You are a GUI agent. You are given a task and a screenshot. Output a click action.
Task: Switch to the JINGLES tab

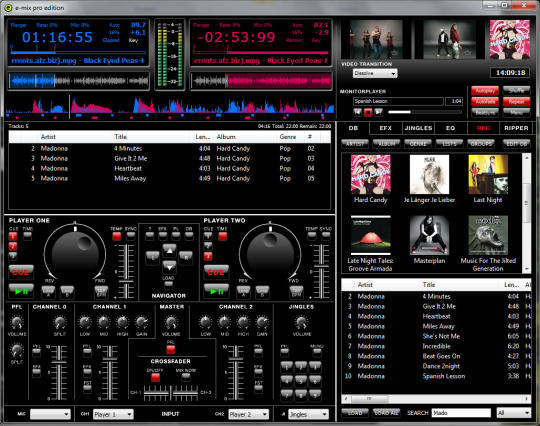point(418,128)
